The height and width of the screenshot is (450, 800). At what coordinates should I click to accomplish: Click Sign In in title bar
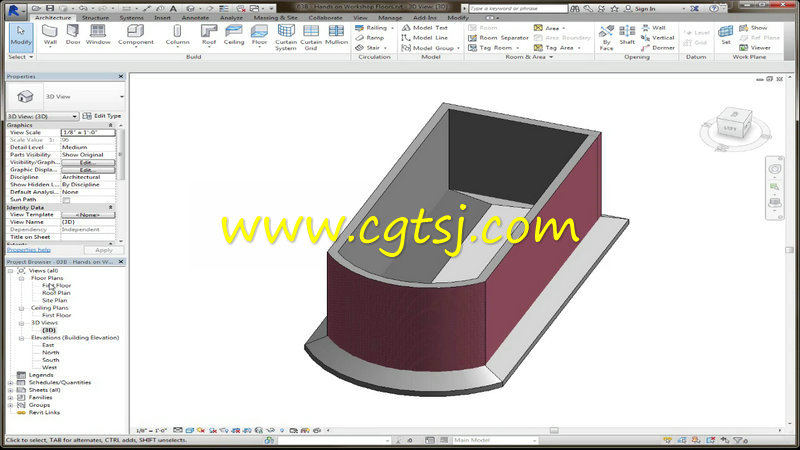pyautogui.click(x=640, y=9)
